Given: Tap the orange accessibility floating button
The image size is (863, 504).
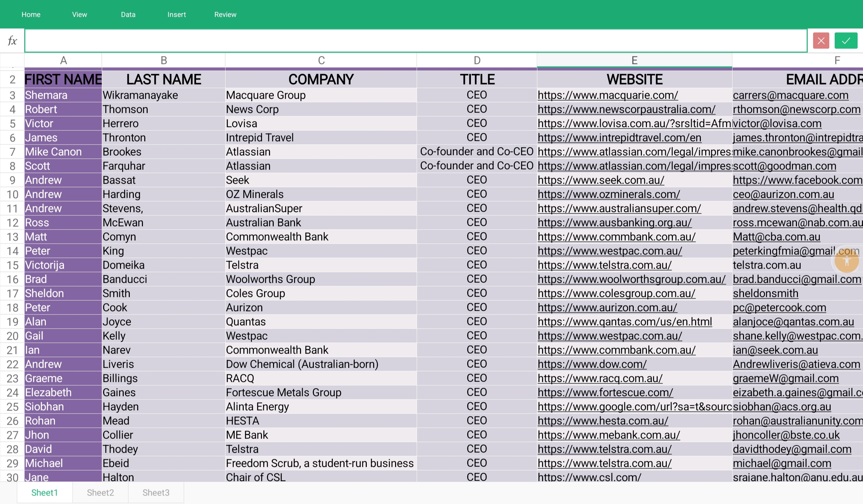Looking at the screenshot, I should [846, 260].
